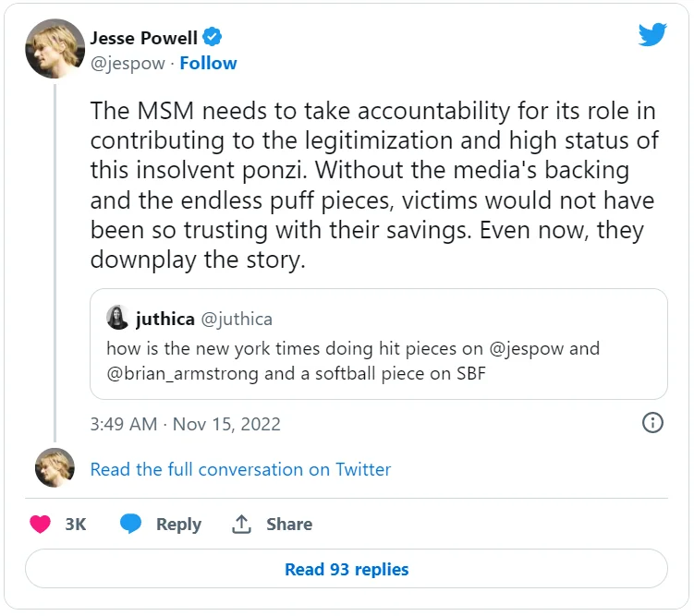Click the Twitter bird logo
Viewport: 694px width, 616px height.
tap(652, 36)
